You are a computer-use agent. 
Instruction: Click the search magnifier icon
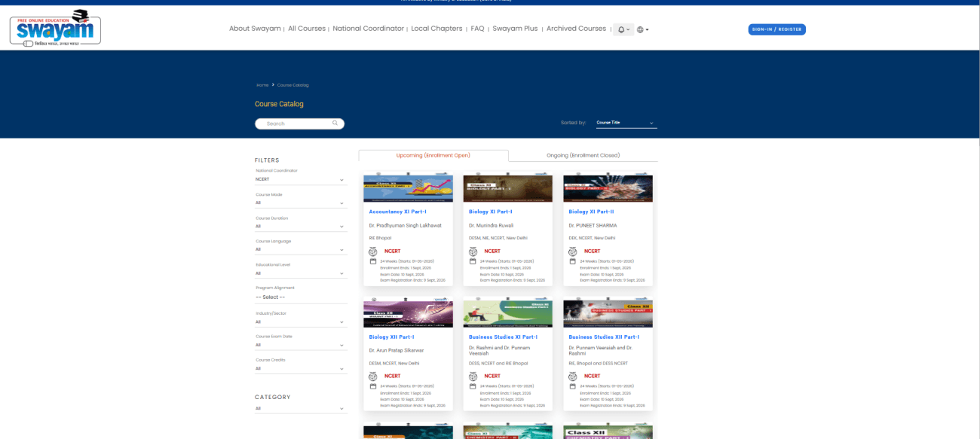(x=335, y=123)
